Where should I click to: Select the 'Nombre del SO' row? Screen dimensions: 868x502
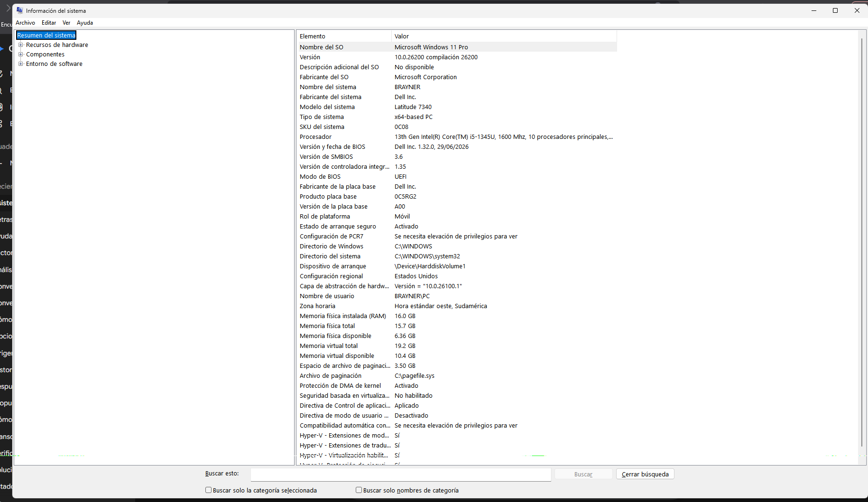tap(457, 47)
